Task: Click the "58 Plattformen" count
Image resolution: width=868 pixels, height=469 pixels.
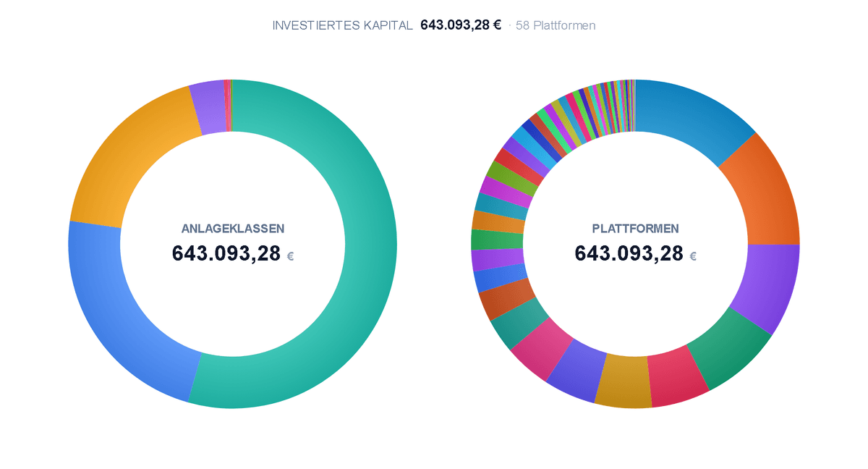Action: point(556,25)
